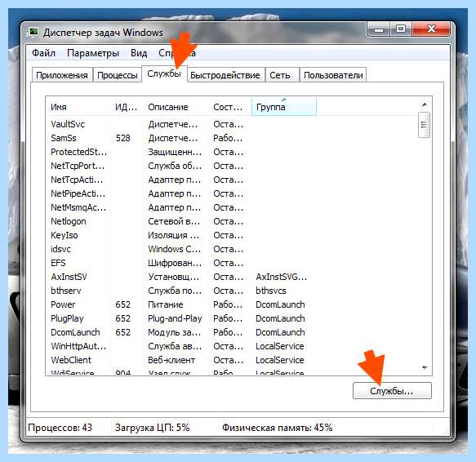The image size is (476, 462).
Task: Click the Защищенн... description cell
Action: tap(175, 152)
